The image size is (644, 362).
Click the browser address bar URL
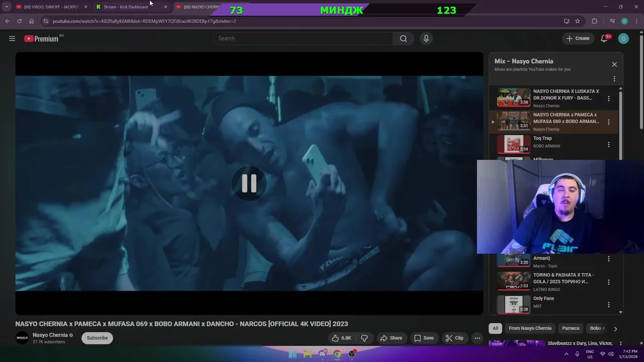tap(144, 21)
